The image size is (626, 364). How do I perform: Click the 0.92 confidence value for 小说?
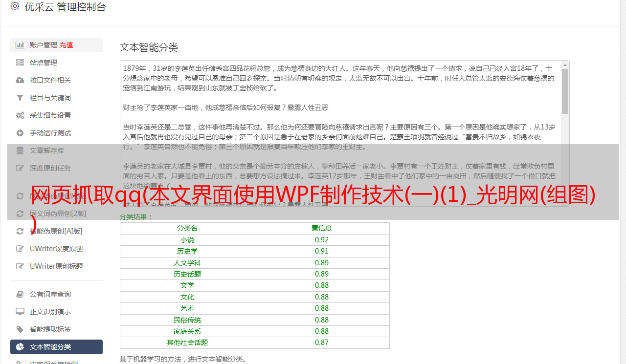(322, 240)
